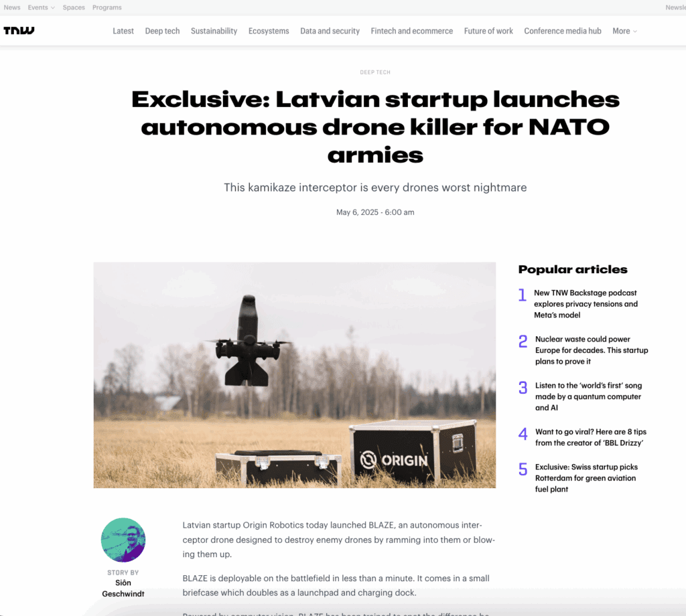Open the News top link
The height and width of the screenshot is (616, 686).
pos(12,7)
